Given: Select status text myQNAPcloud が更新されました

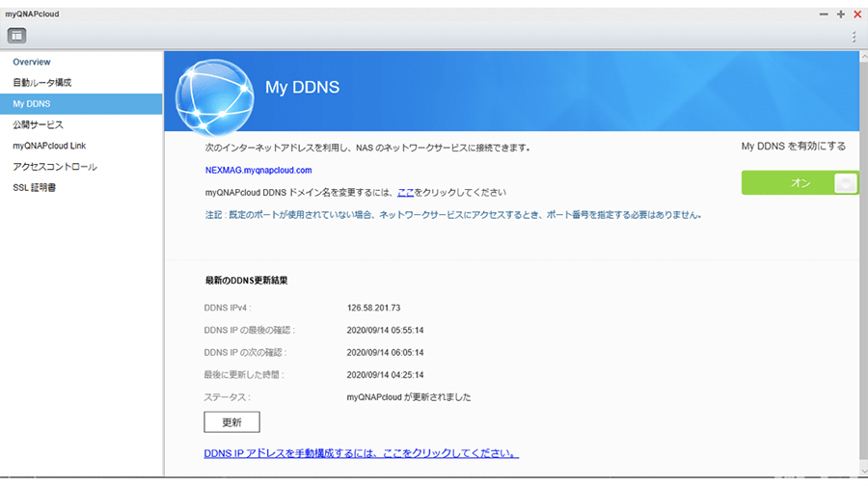Looking at the screenshot, I should coord(409,396).
